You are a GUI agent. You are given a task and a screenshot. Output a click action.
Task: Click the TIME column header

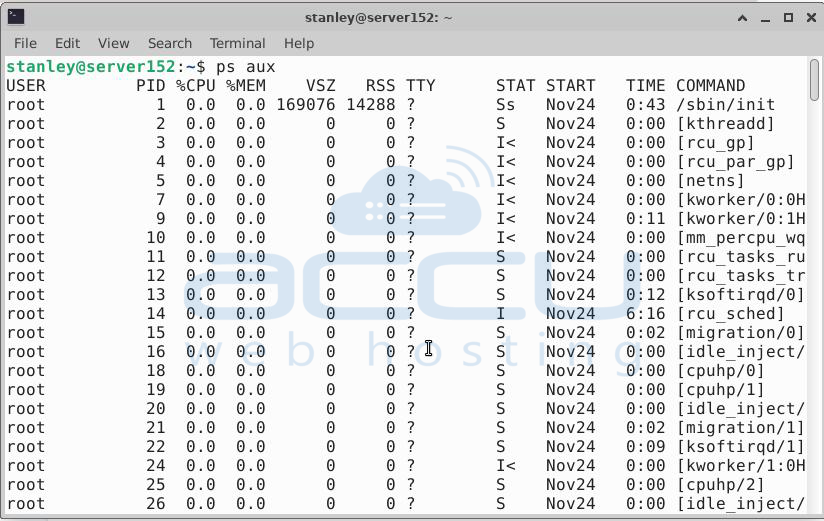[645, 86]
